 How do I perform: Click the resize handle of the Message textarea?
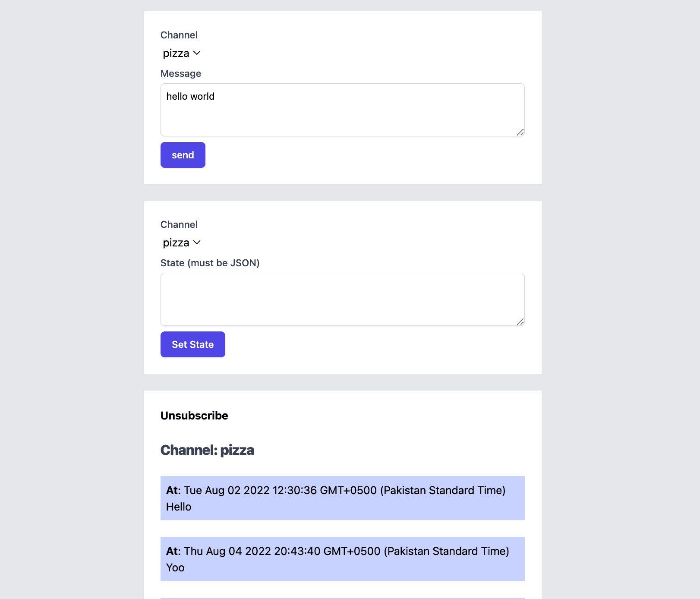(520, 133)
